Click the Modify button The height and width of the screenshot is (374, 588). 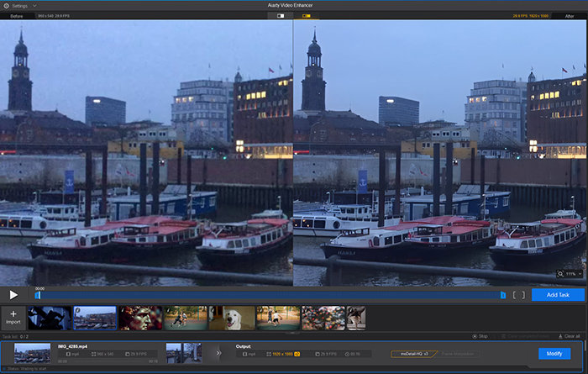(x=554, y=353)
